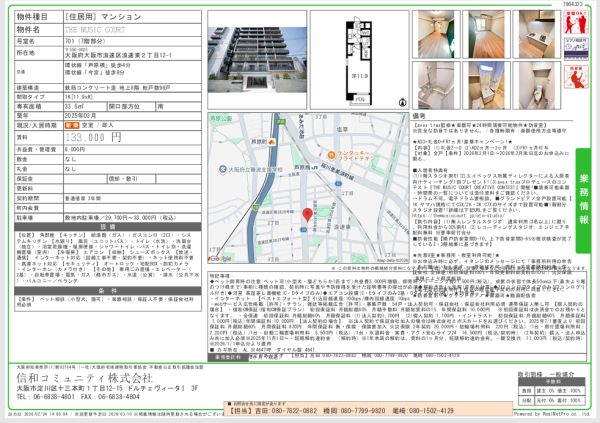Click the 賃料 label cell
This screenshot has height=423, width=600.
pyautogui.click(x=39, y=137)
